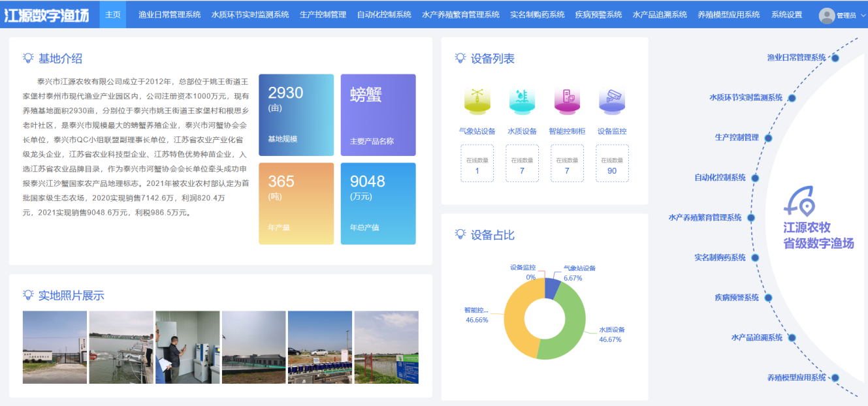Click the arc dot next to 渔业日常管理系统
This screenshot has width=868, height=406.
[x=835, y=58]
